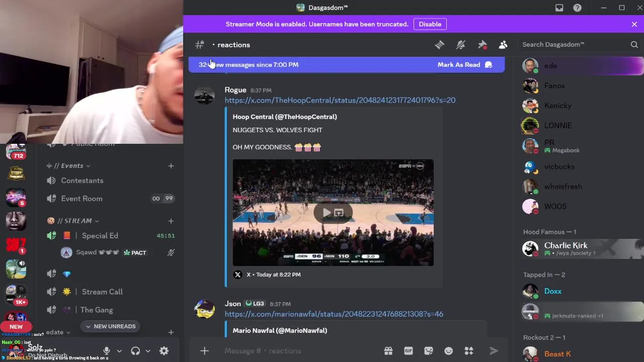
Task: Click the search magnifier icon
Action: [x=634, y=45]
